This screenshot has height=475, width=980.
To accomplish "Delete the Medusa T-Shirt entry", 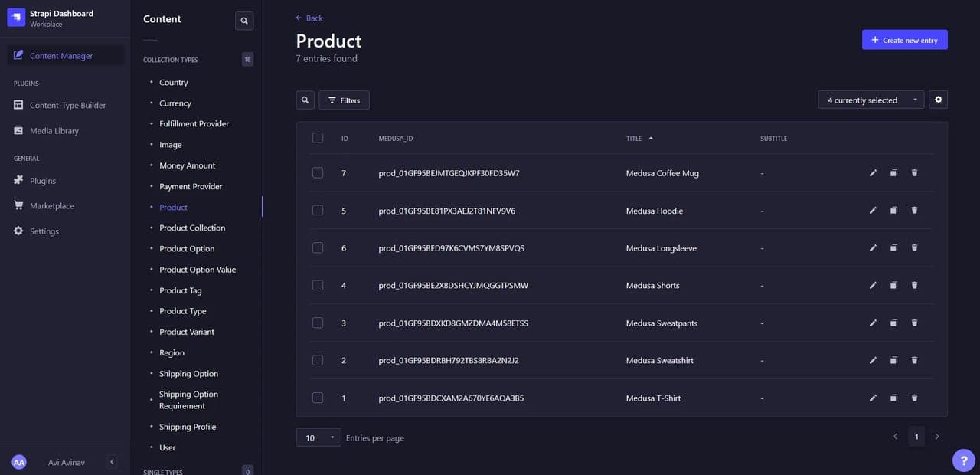I will pyautogui.click(x=914, y=398).
